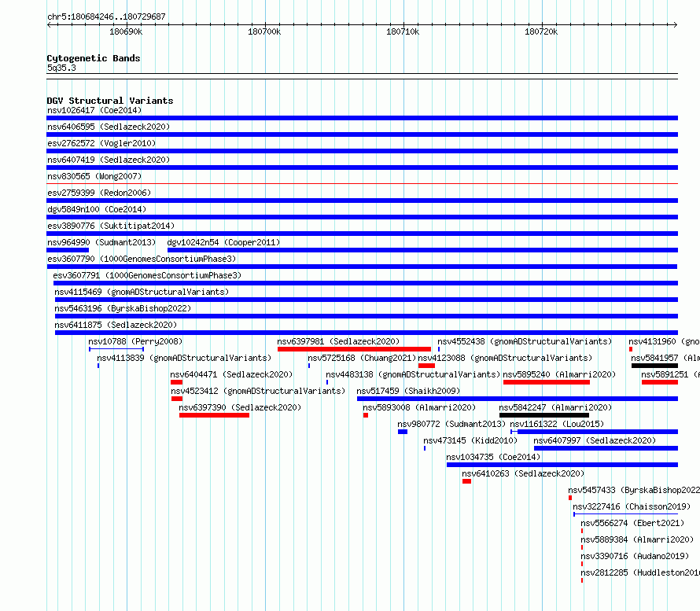Click nsv5457433 (ByrskaBishop2022) label

tap(634, 490)
